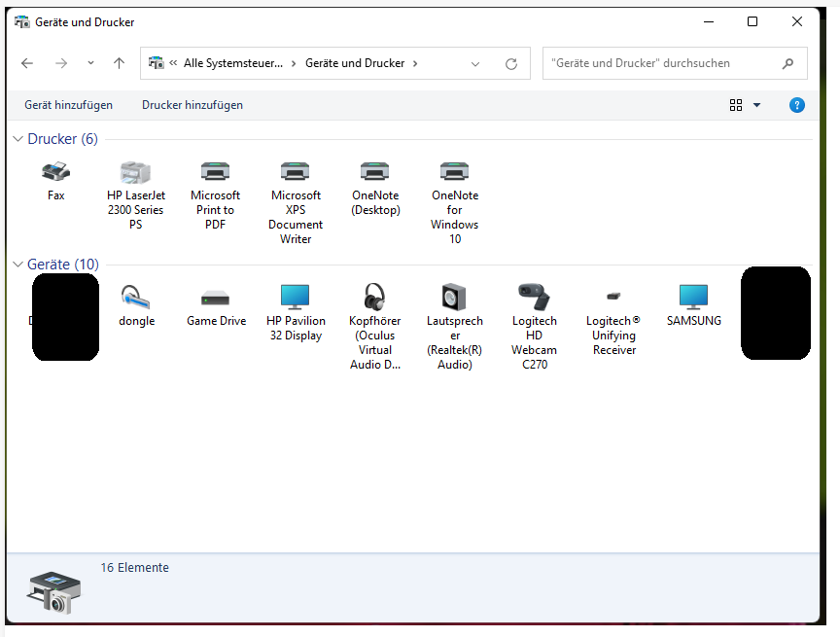840x637 pixels.
Task: Expand the chevron after Geräte und Drucker
Action: point(415,64)
